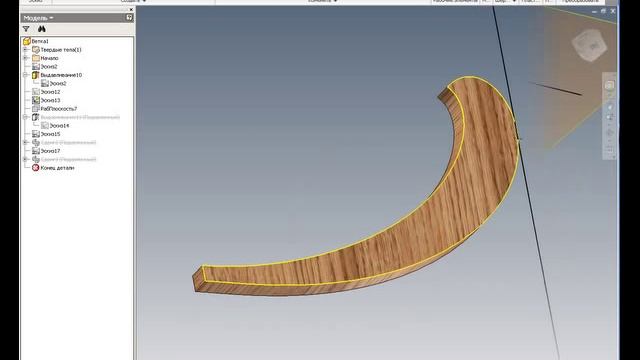Viewport: 640px width, 360px height.
Task: Select top-level Эскиз2 sketch above Выдавливание10
Action: tap(45, 67)
